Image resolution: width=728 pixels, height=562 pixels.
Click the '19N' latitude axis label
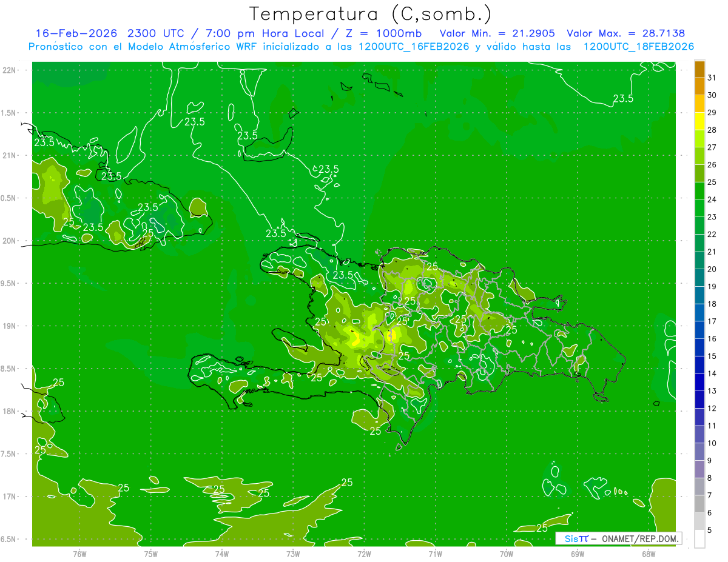point(8,326)
